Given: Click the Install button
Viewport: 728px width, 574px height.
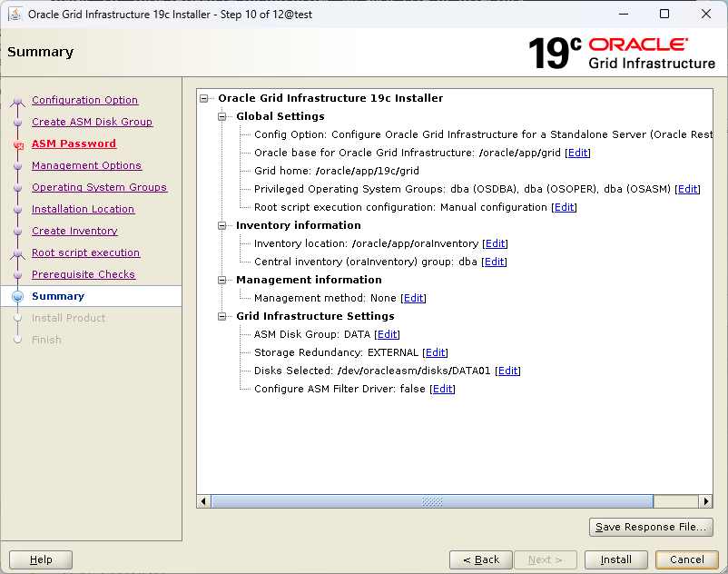Looking at the screenshot, I should click(x=615, y=559).
